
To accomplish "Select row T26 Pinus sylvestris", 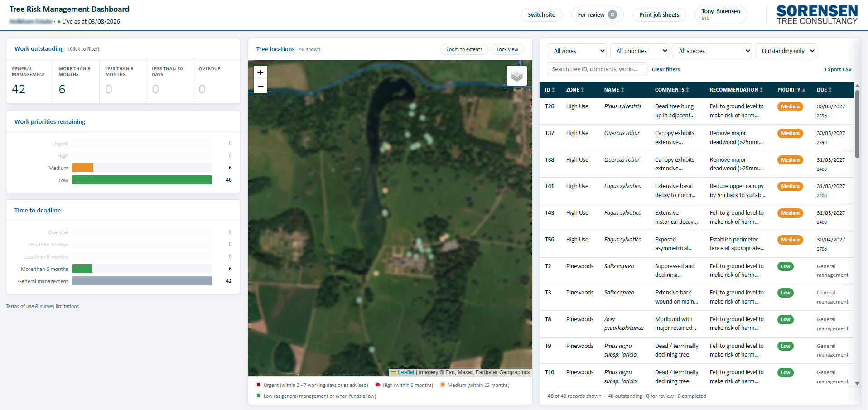I will 696,111.
